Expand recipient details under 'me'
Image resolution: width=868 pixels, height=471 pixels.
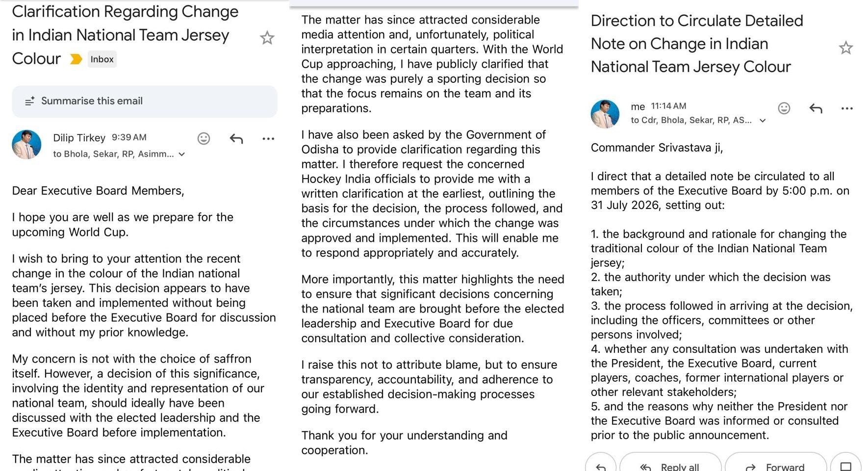click(x=763, y=120)
